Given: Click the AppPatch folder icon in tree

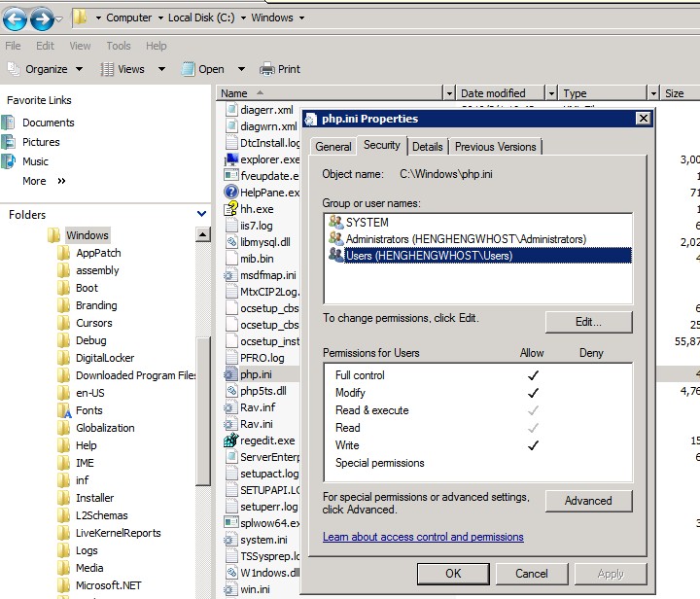Looking at the screenshot, I should coord(64,253).
